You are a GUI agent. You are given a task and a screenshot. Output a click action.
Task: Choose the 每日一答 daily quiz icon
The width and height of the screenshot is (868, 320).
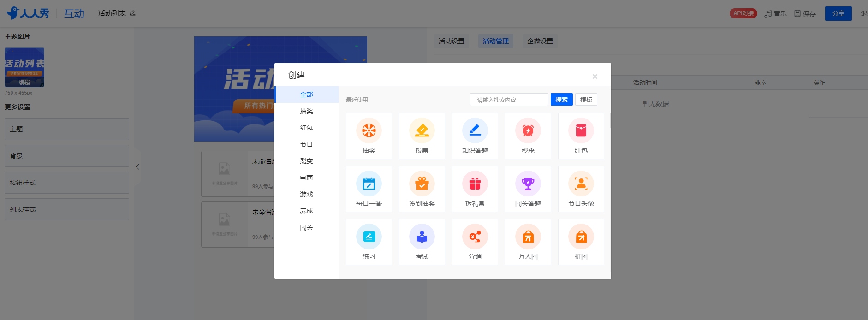pyautogui.click(x=369, y=184)
